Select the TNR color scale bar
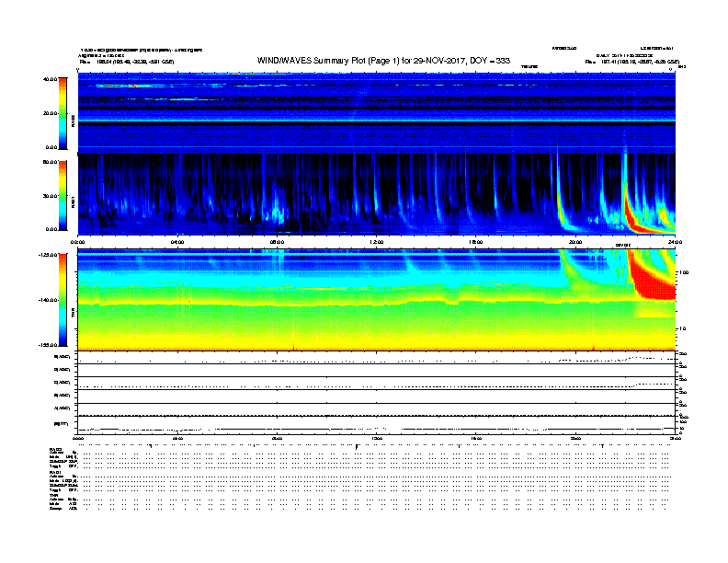This screenshot has width=728, height=563. tap(63, 300)
